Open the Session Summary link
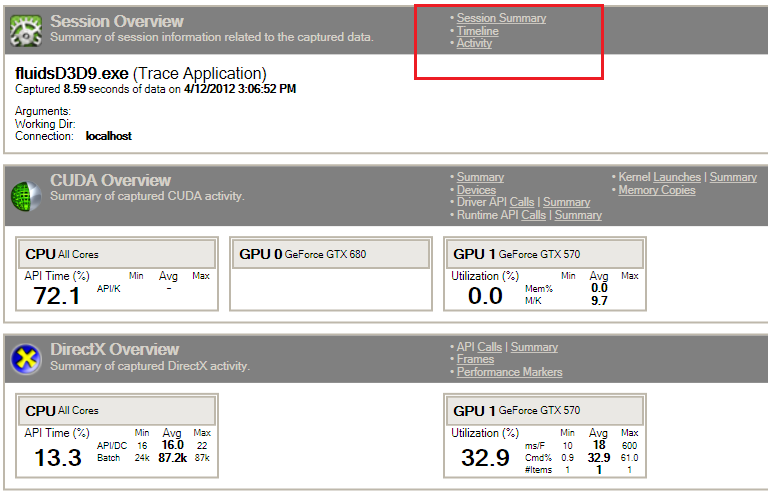Image resolution: width=768 pixels, height=495 pixels. coord(501,18)
